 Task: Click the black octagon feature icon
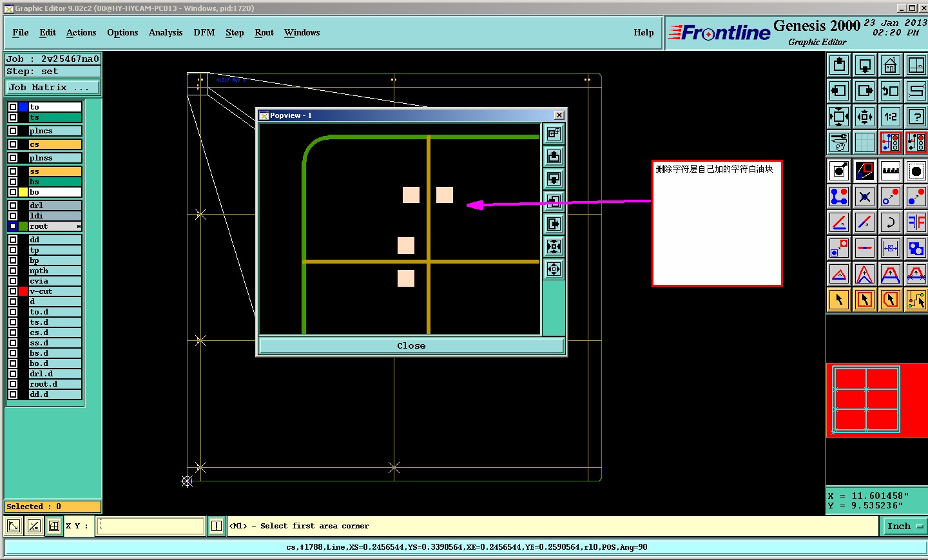pyautogui.click(x=916, y=171)
